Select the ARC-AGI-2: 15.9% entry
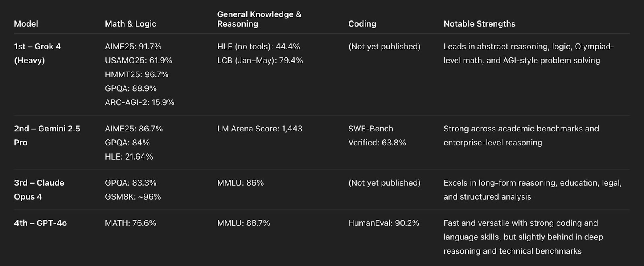 (140, 102)
